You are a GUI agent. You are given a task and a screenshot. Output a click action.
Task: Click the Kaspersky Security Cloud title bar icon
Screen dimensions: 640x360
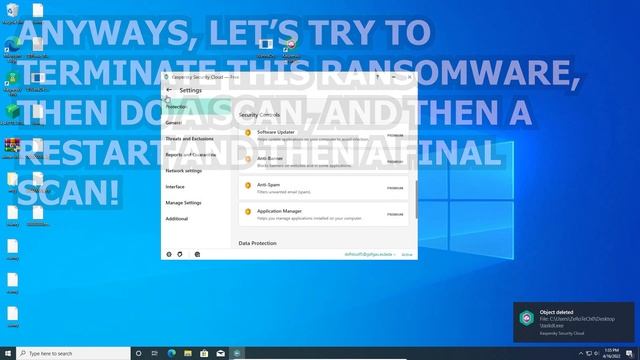[166, 77]
